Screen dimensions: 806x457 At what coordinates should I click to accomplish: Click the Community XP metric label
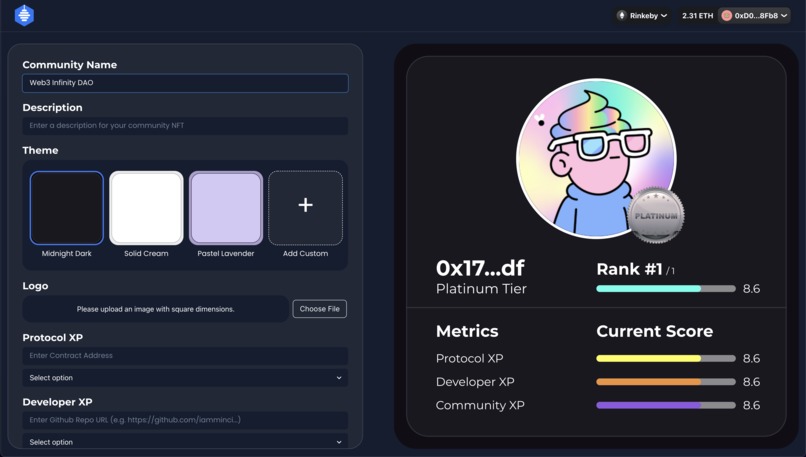point(480,405)
